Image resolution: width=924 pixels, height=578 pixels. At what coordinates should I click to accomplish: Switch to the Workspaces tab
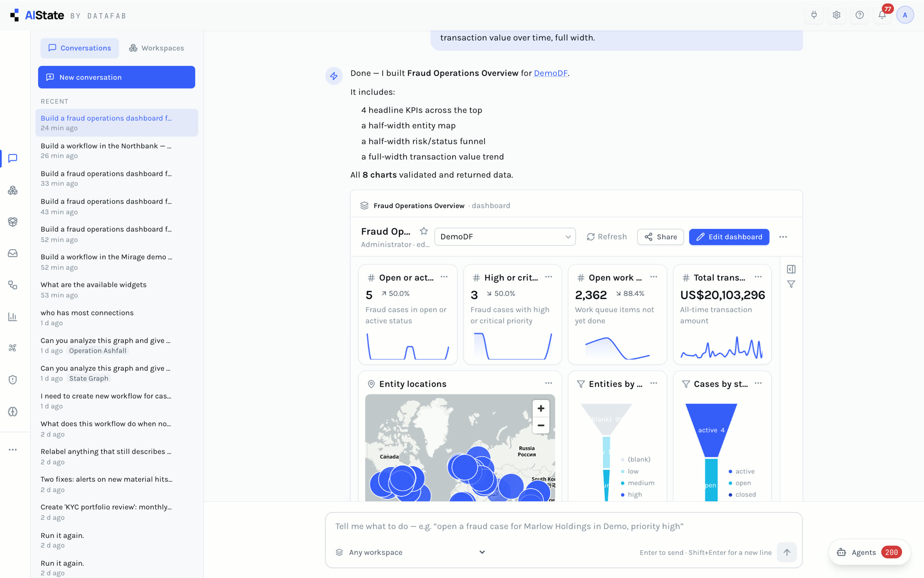coord(157,48)
